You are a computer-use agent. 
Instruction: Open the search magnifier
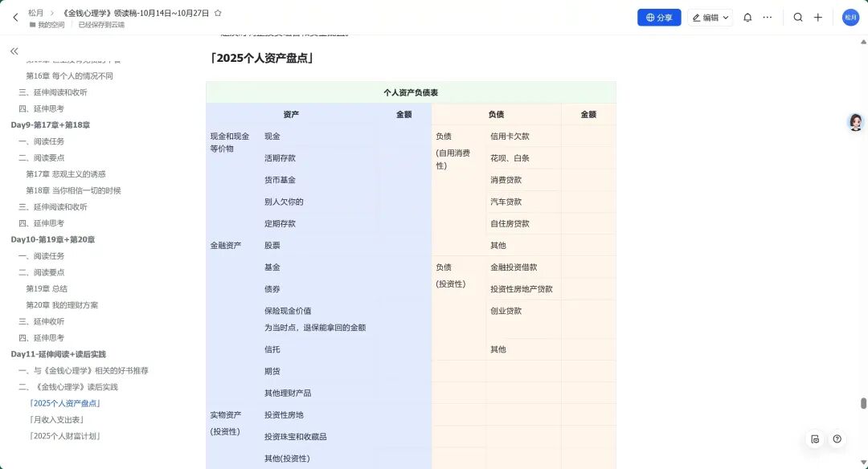click(x=798, y=18)
